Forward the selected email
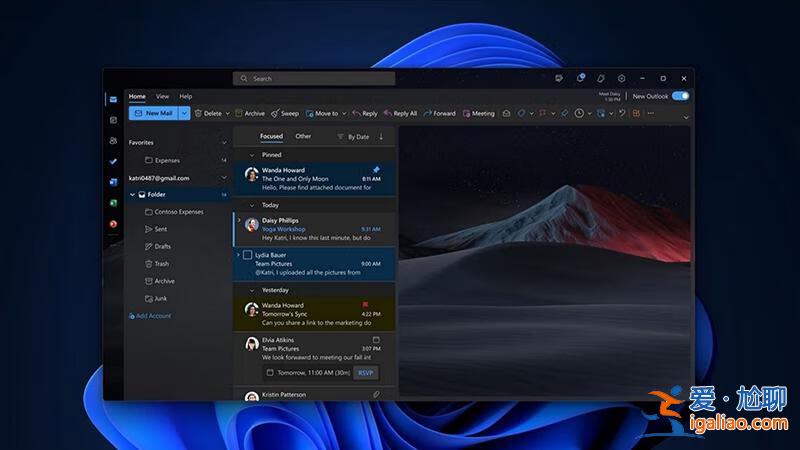800x450 pixels. [439, 114]
